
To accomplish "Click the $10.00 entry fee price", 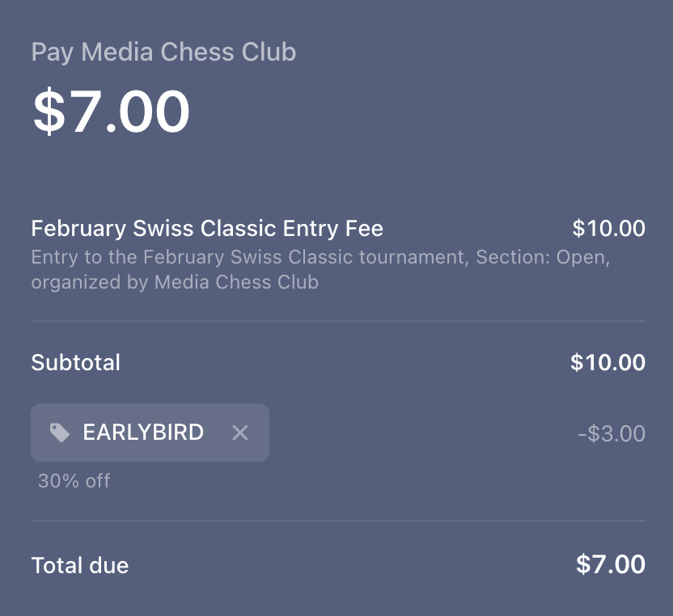I will (608, 229).
